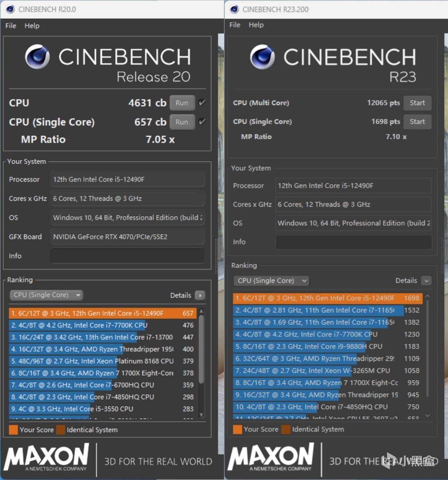The height and width of the screenshot is (480, 448).
Task: Click the MAXON logo in Cinebench R20
Action: [46, 457]
